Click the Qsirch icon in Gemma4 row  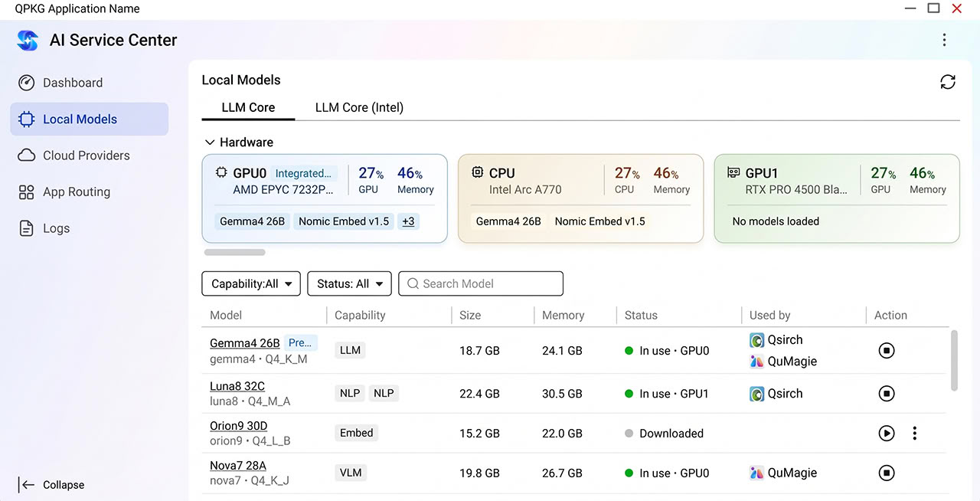click(x=756, y=340)
